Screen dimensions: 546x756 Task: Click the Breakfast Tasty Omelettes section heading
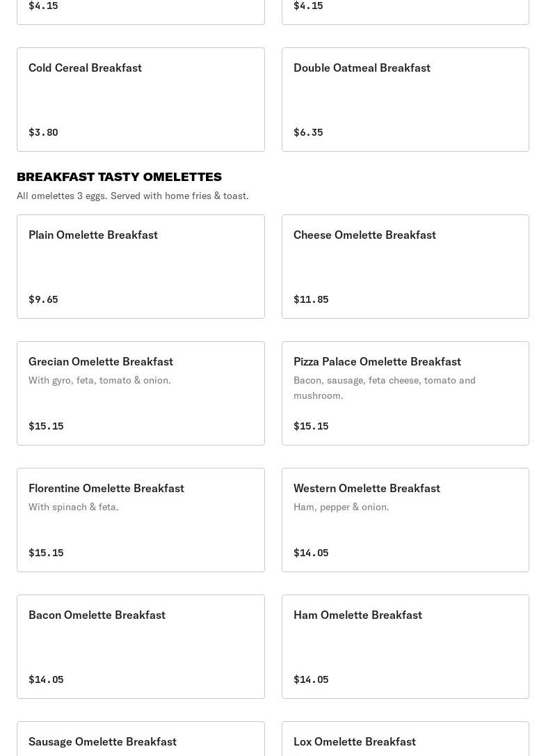119,177
